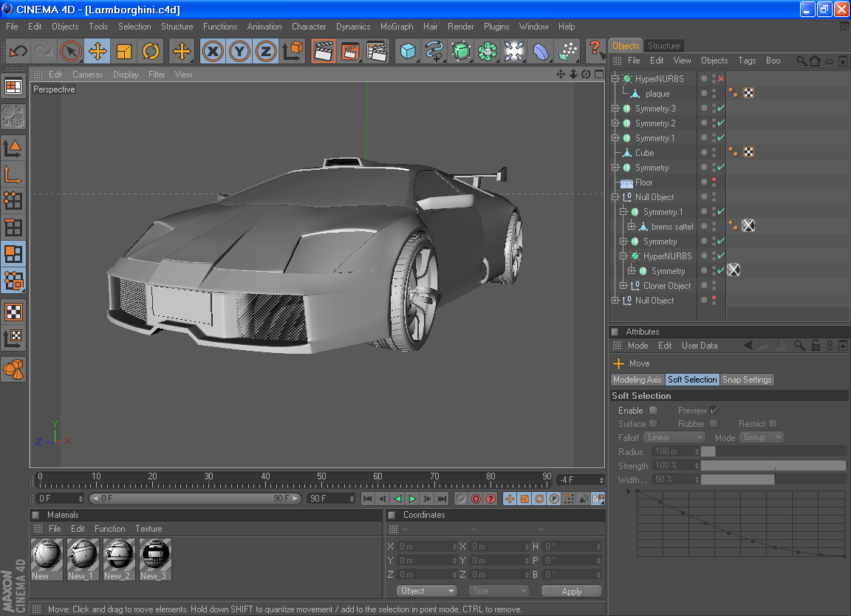The height and width of the screenshot is (616, 851).
Task: Switch to Points mode in sidebar
Action: pyautogui.click(x=13, y=201)
